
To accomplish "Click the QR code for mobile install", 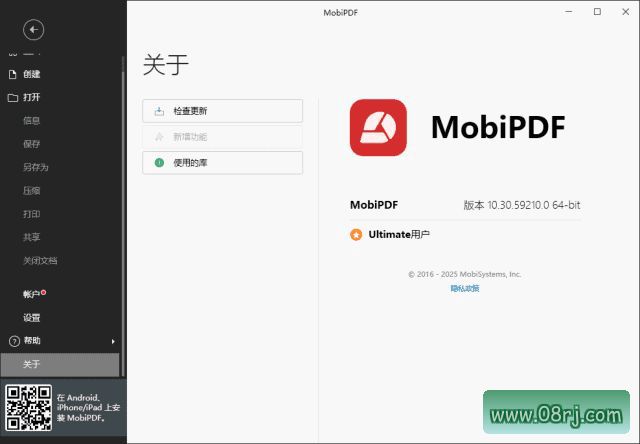I will click(x=27, y=408).
